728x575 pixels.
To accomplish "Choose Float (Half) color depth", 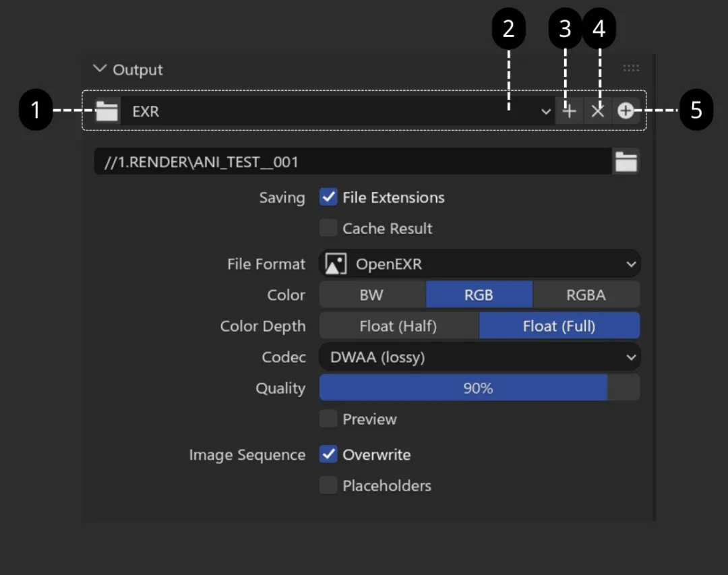I will coord(398,326).
